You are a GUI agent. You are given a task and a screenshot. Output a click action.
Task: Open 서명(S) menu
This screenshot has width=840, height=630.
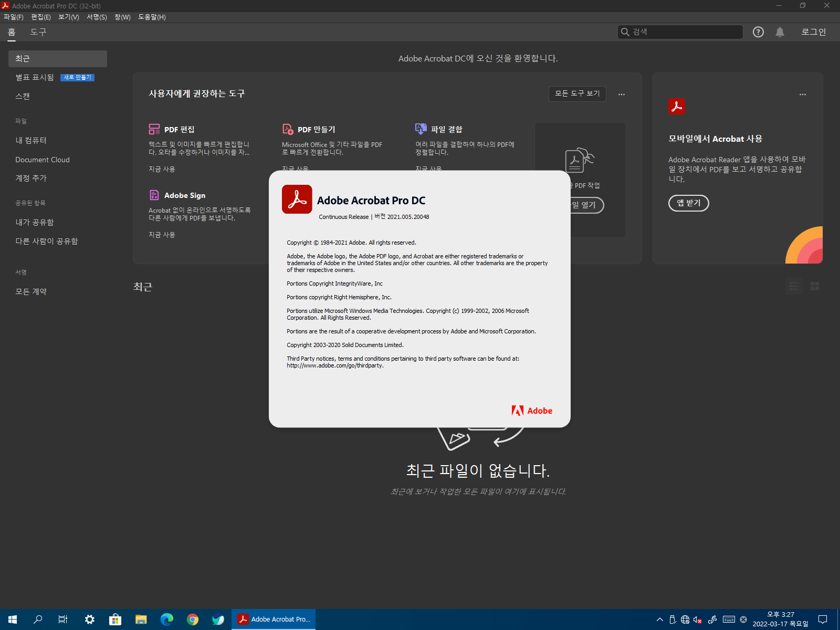coord(97,17)
